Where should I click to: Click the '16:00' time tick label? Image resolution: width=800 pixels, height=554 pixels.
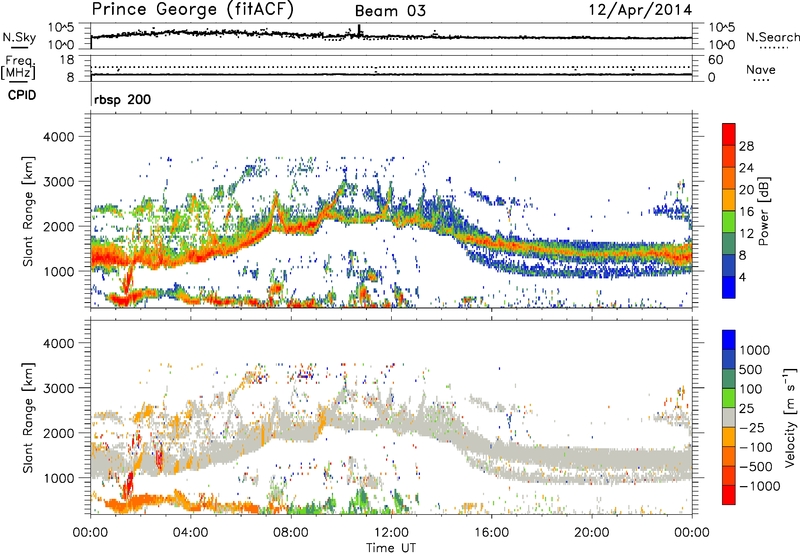(491, 533)
